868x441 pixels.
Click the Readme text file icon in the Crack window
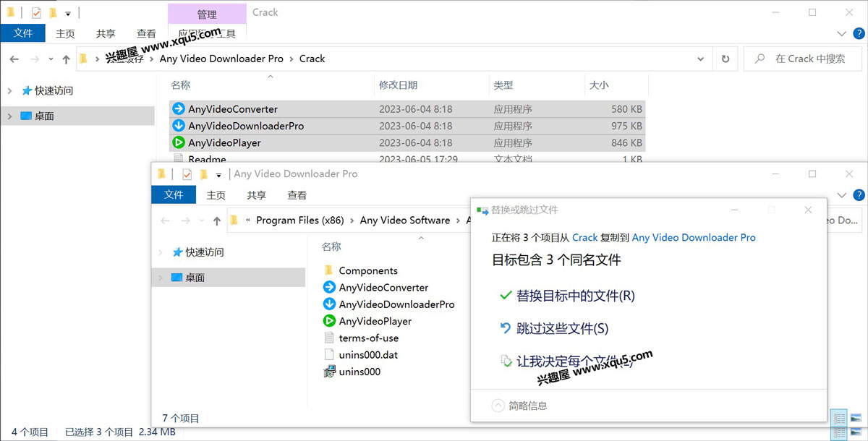point(178,158)
